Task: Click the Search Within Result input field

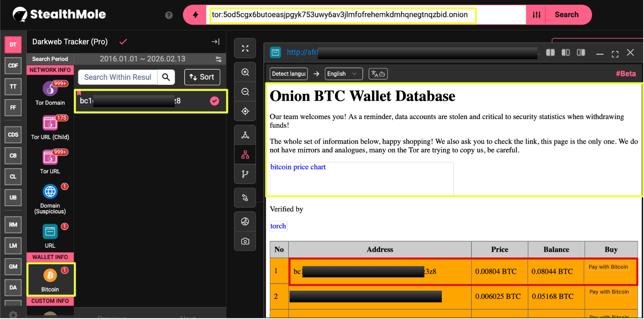Action: [x=118, y=77]
